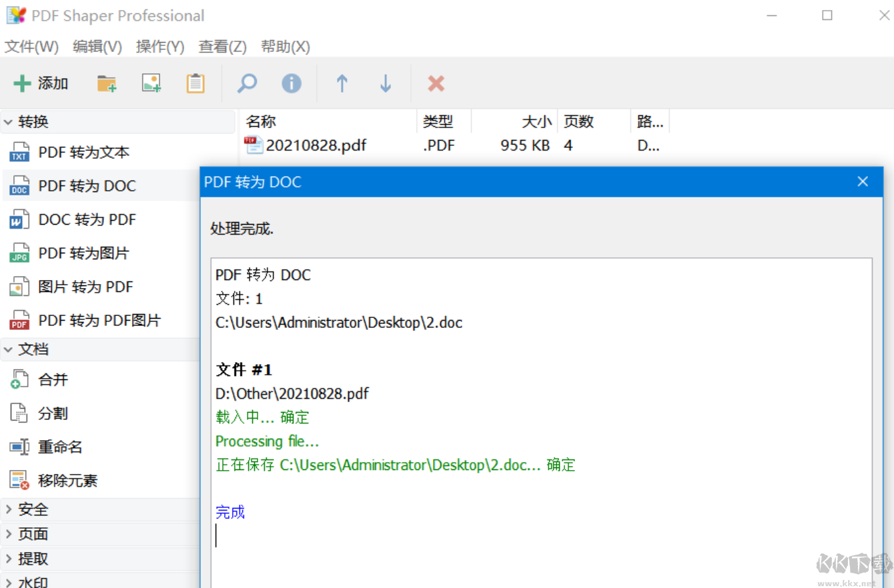The width and height of the screenshot is (894, 588).
Task: Click the merge (合并) icon
Action: [x=19, y=379]
